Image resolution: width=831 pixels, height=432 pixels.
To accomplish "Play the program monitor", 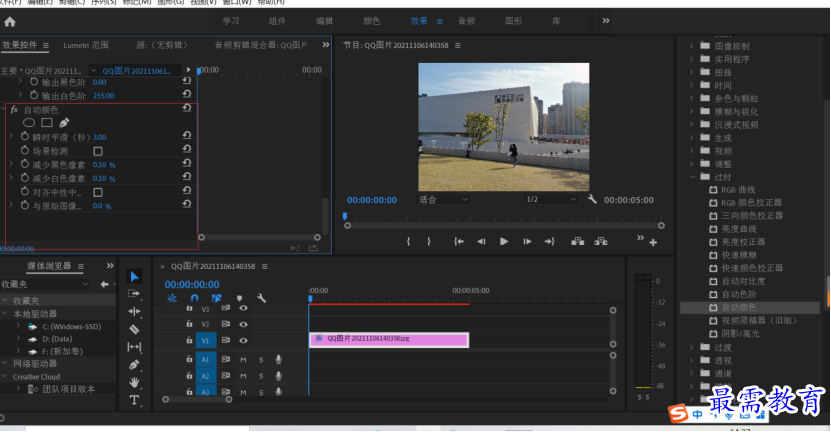I will (x=503, y=242).
